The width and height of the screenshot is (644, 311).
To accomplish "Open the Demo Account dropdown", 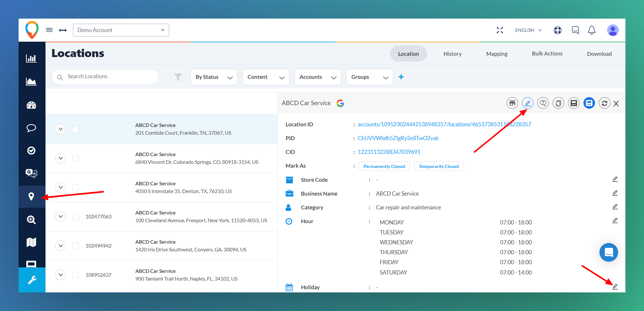I will [121, 30].
